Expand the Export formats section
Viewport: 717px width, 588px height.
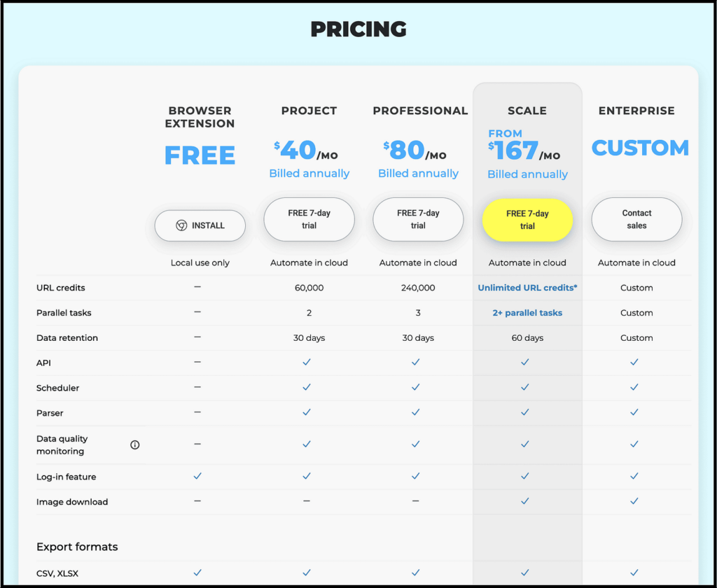77,547
